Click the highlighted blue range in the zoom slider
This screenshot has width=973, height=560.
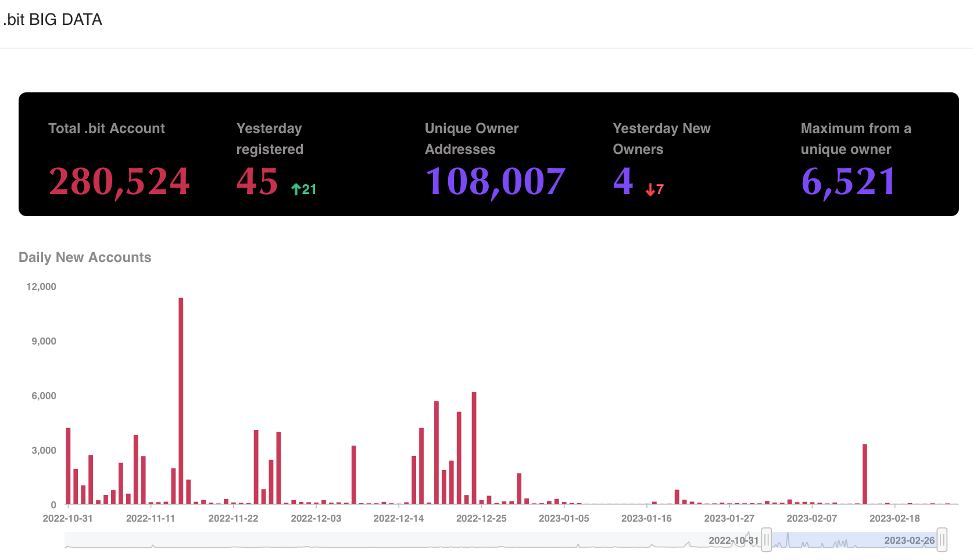pyautogui.click(x=854, y=540)
